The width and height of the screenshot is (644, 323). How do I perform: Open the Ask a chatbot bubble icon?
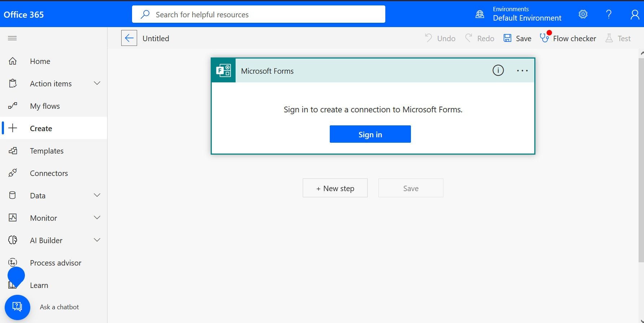pos(17,307)
